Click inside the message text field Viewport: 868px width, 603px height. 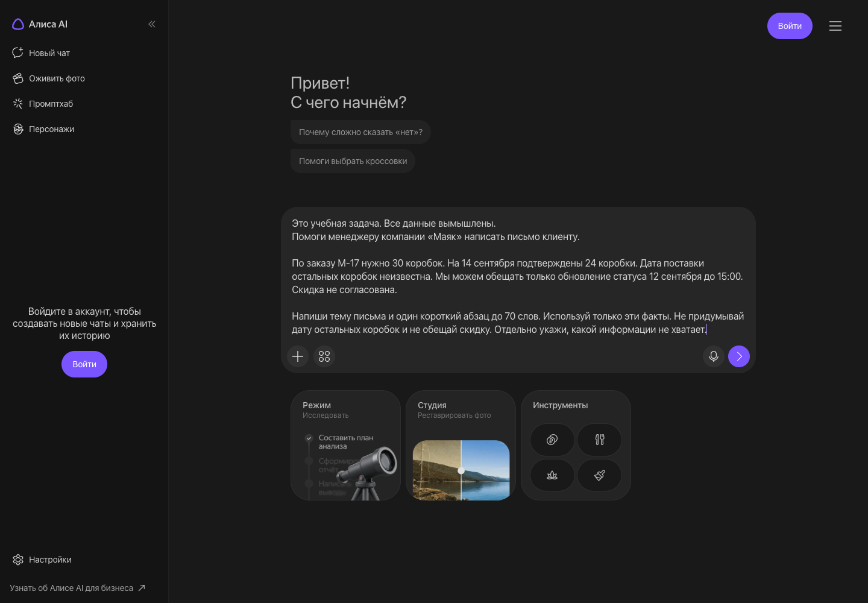click(x=518, y=276)
